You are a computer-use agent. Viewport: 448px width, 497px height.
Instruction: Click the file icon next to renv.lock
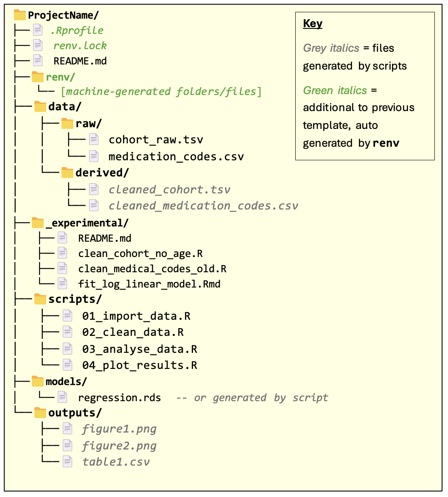pos(38,45)
